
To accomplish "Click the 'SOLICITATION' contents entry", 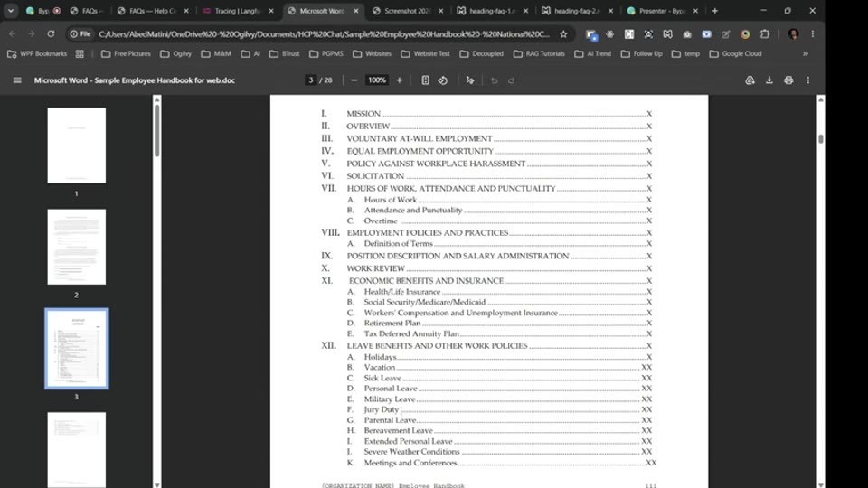I will click(x=375, y=176).
